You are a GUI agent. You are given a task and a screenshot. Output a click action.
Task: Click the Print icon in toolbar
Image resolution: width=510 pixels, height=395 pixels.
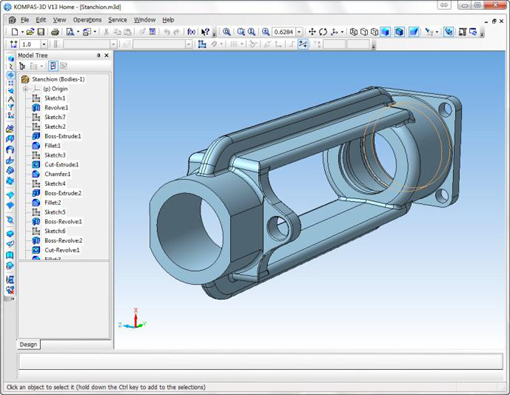tap(55, 32)
